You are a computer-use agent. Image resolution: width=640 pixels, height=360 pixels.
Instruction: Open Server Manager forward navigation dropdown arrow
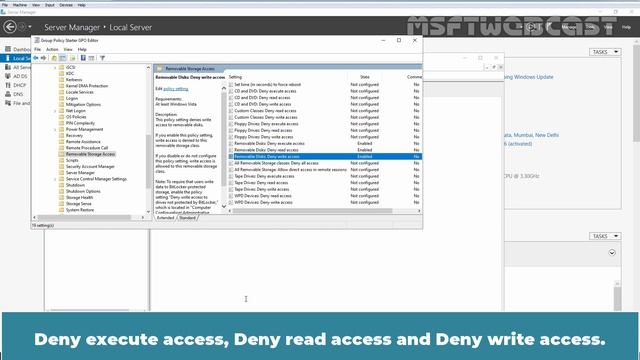click(30, 27)
